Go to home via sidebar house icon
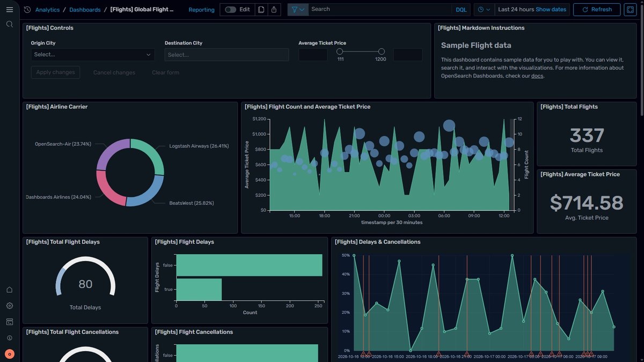Screen dimensions: 644x362 (x=9, y=290)
